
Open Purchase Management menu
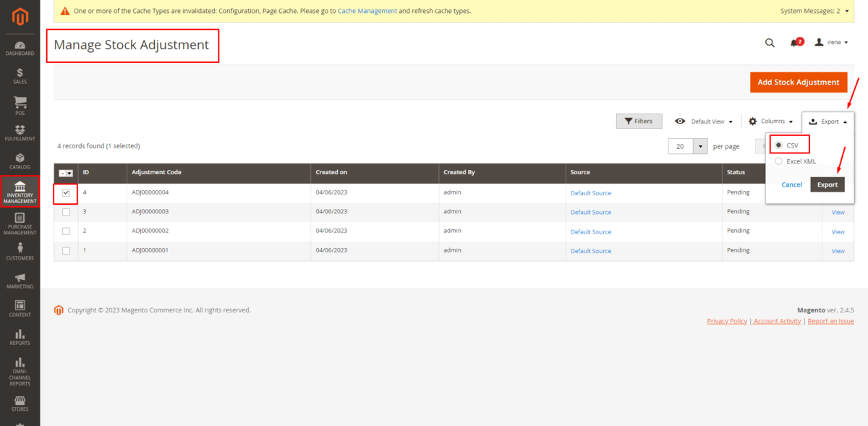point(20,223)
